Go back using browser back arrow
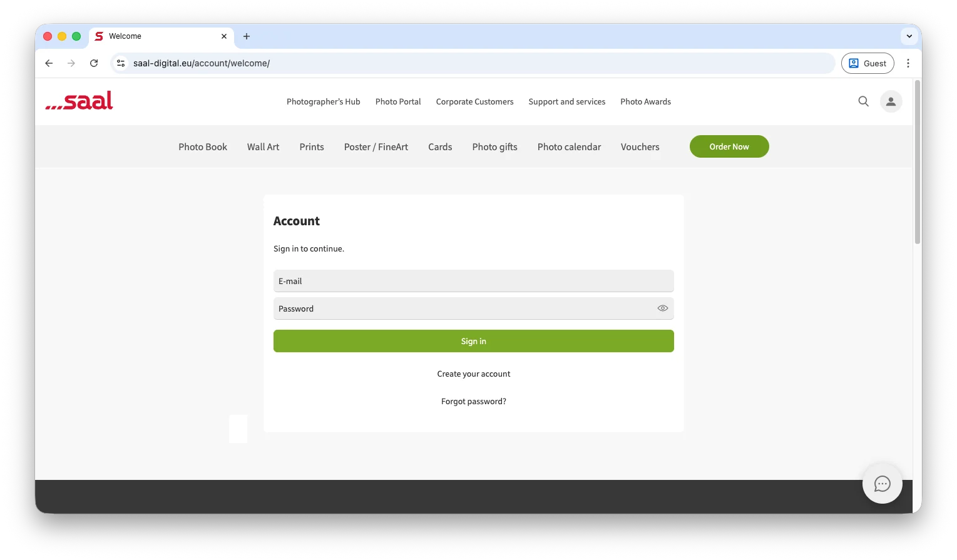The image size is (957, 560). pos(49,63)
